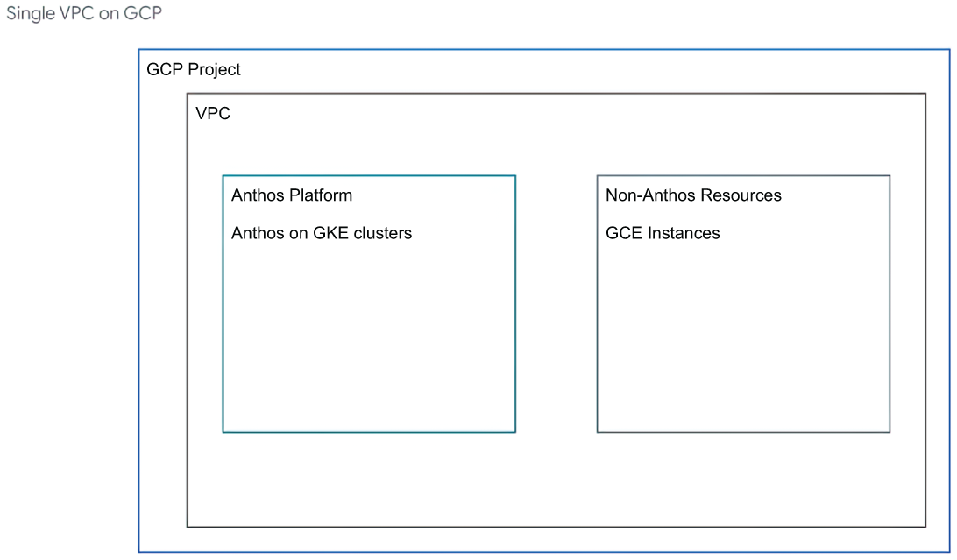This screenshot has height=560, width=957.
Task: Select the 'Anthos Platform' heading
Action: (292, 195)
